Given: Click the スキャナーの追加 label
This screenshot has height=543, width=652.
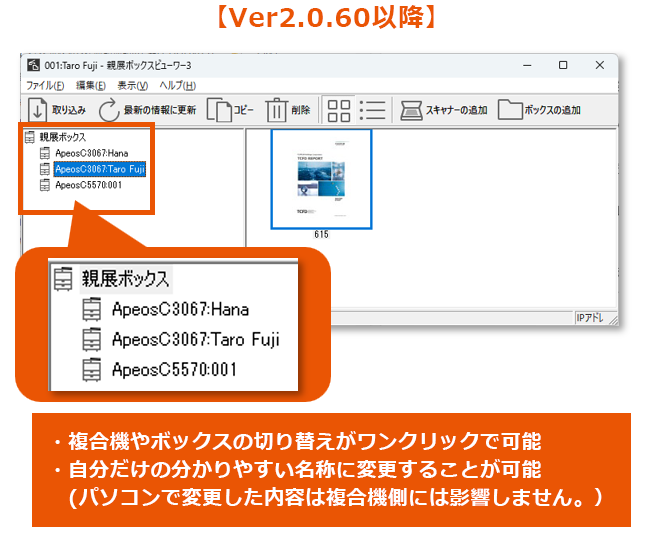Looking at the screenshot, I should (457, 110).
